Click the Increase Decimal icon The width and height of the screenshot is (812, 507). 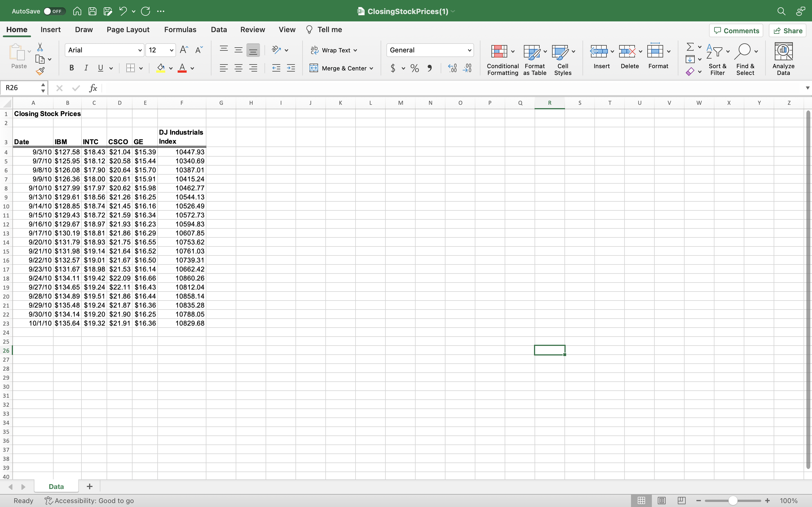[452, 68]
